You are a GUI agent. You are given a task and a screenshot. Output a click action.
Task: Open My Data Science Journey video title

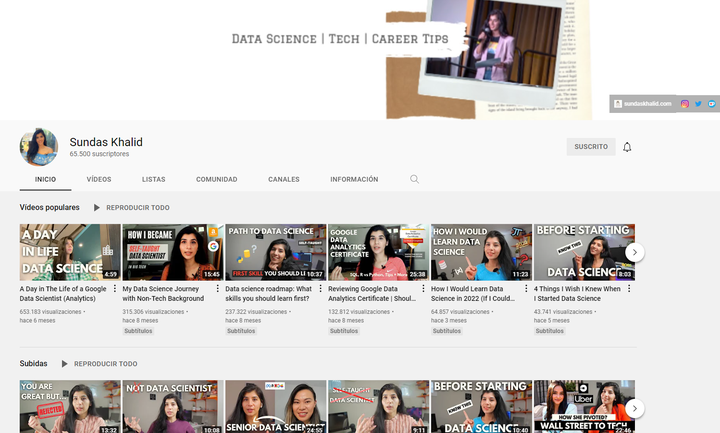(x=163, y=294)
